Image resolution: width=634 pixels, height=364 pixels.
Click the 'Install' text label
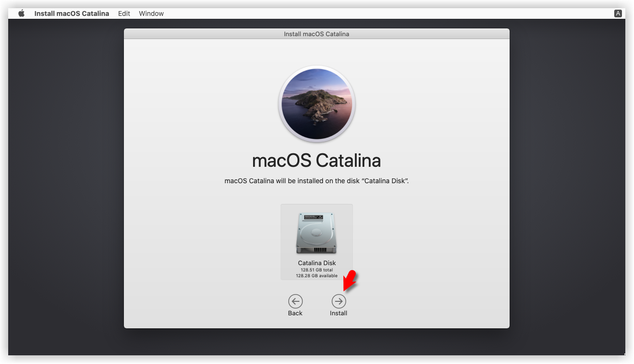click(338, 313)
